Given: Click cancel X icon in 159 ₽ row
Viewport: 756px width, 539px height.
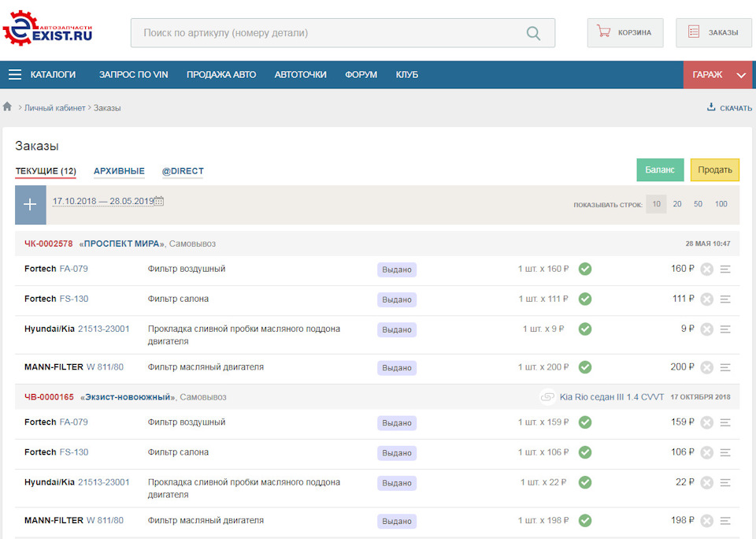Looking at the screenshot, I should click(707, 422).
